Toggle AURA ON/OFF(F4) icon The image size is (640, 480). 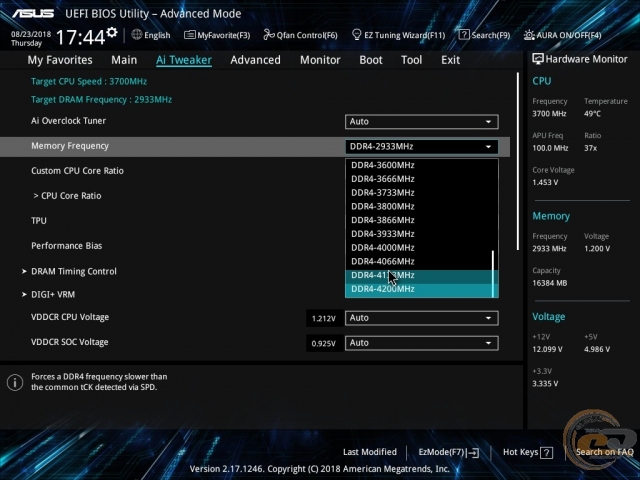click(x=529, y=35)
